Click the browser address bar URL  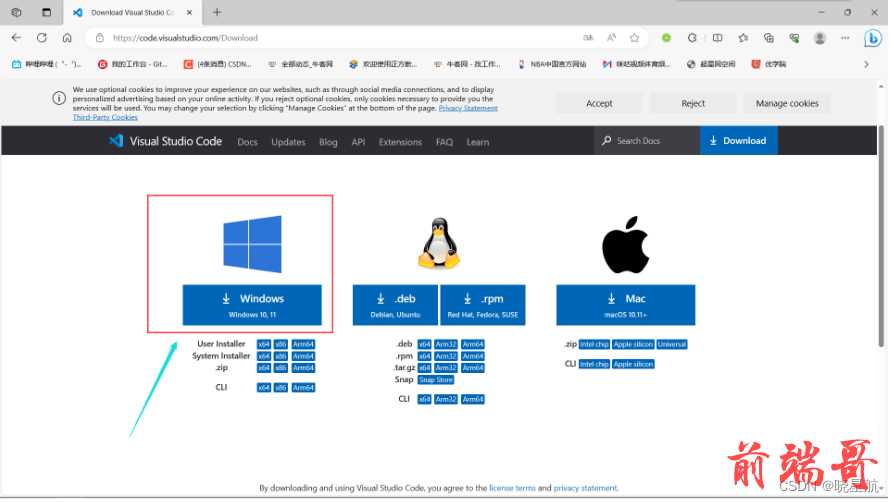185,38
